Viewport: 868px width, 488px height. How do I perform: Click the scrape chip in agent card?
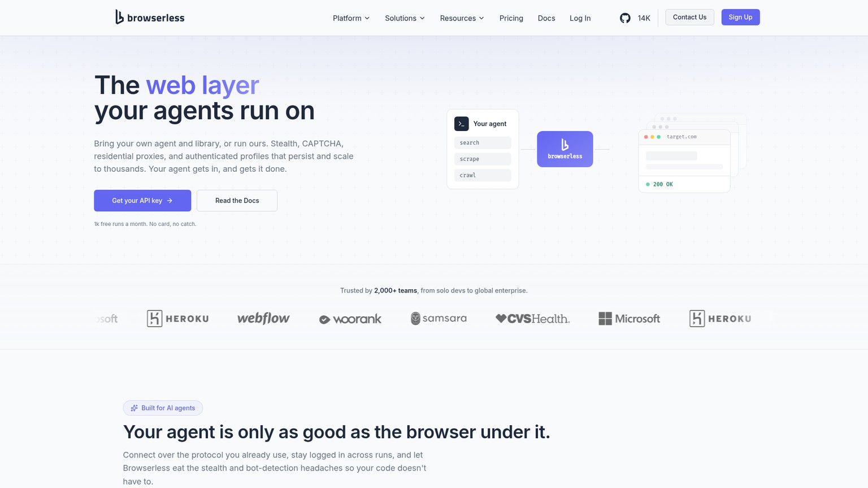483,159
